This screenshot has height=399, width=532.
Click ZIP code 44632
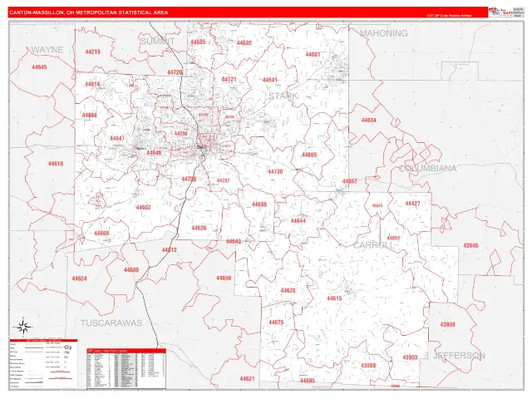[x=244, y=43]
